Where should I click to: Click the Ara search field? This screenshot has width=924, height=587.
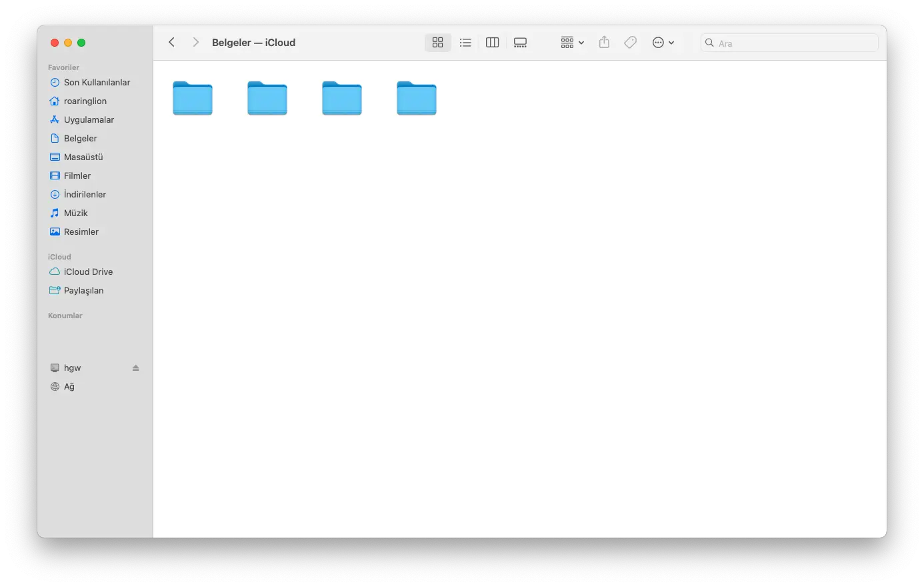click(789, 43)
